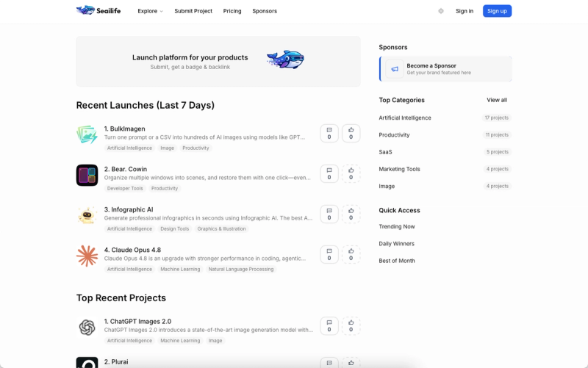This screenshot has height=368, width=588.
Task: Open the 1. ChatGPT Images 2.0 title link
Action: coord(137,321)
